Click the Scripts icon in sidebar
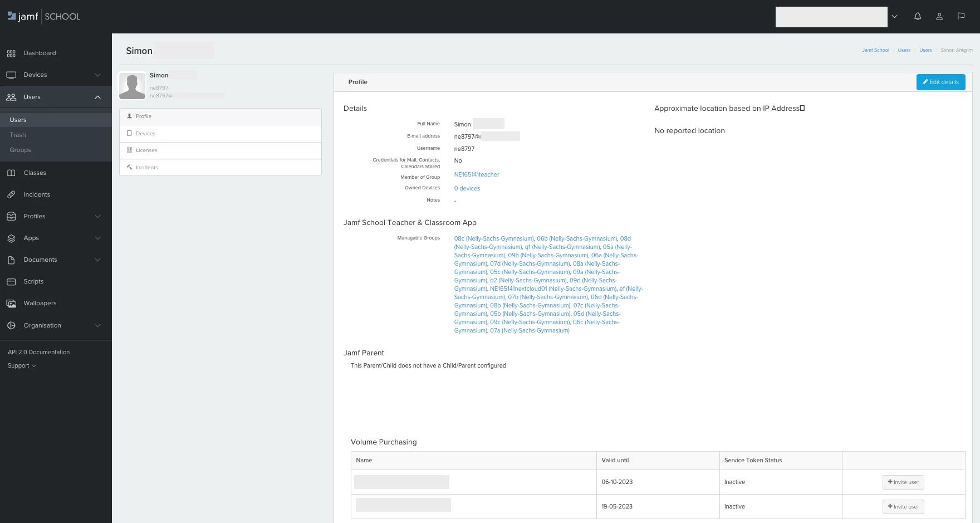Viewport: 980px width, 523px height. pos(11,282)
